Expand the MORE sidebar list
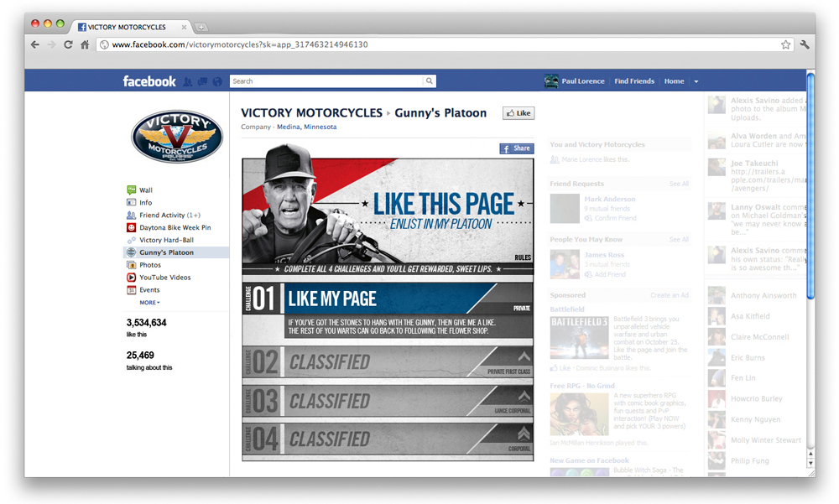The width and height of the screenshot is (839, 504). pyautogui.click(x=150, y=302)
